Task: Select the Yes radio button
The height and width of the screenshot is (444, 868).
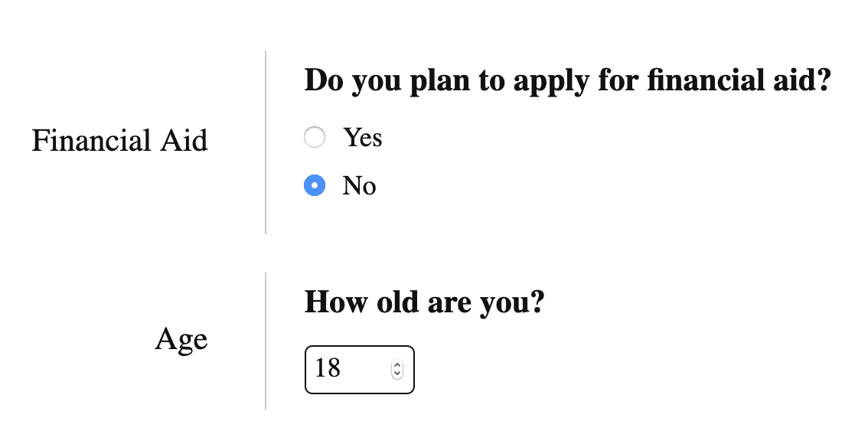Action: point(315,138)
